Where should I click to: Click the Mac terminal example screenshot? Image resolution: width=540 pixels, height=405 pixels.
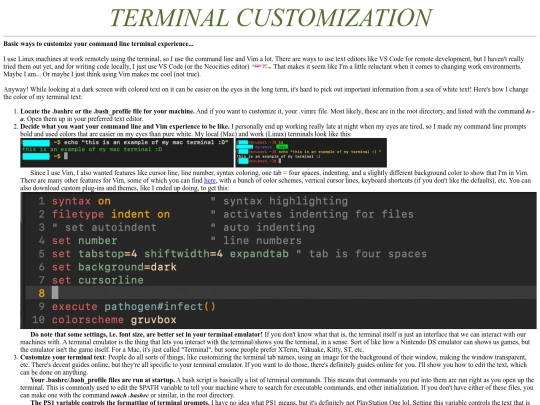click(x=127, y=153)
